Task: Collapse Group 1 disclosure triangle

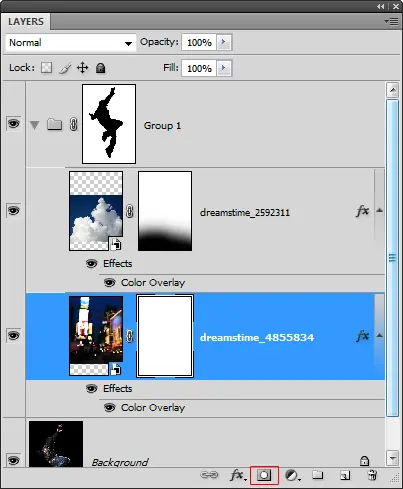Action: (34, 125)
